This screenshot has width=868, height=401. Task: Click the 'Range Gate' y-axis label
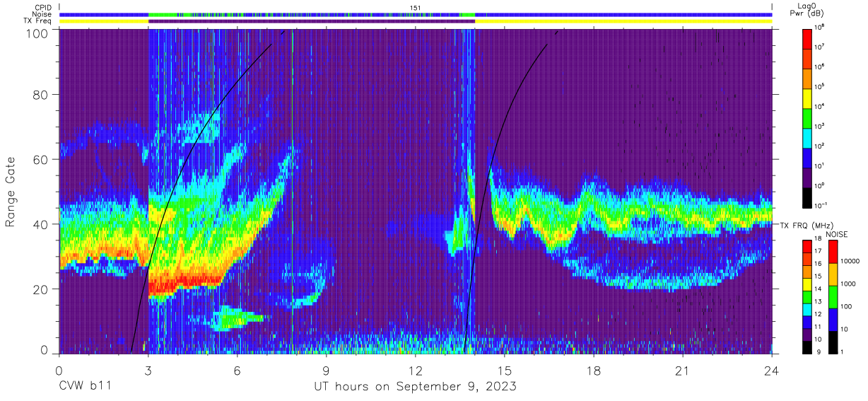click(x=11, y=192)
